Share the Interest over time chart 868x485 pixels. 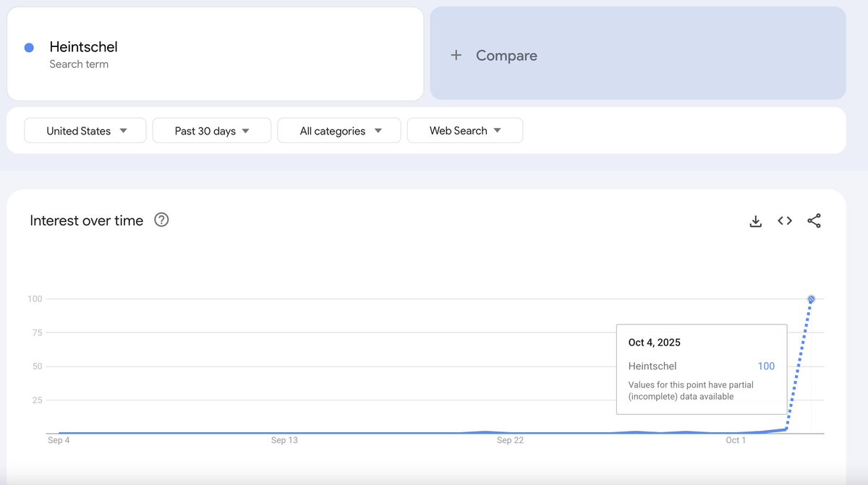pos(814,221)
